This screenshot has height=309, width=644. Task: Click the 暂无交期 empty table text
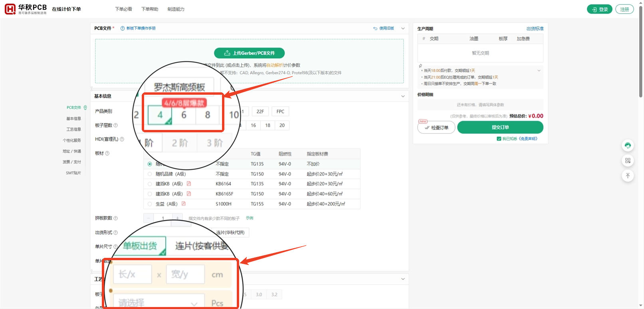(480, 53)
